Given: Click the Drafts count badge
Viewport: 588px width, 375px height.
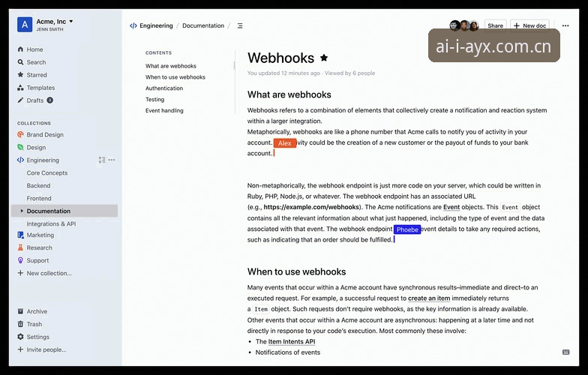Looking at the screenshot, I should tap(49, 100).
